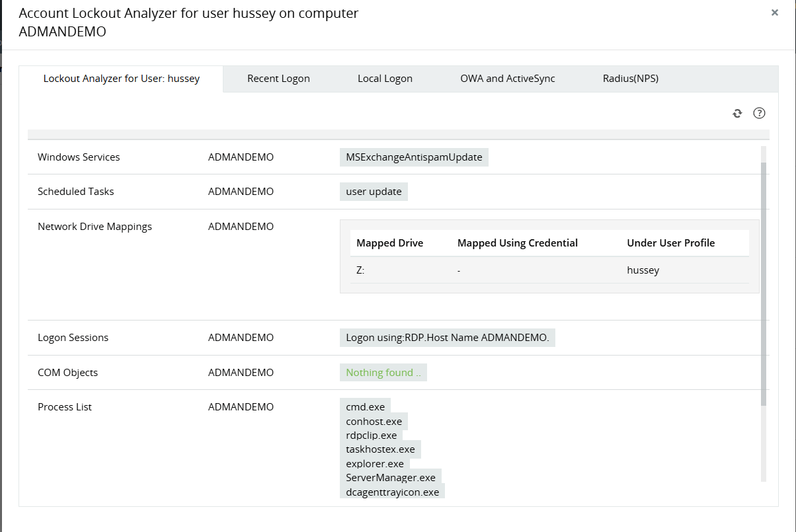The height and width of the screenshot is (532, 796).
Task: Click the dcagenttrayicon.exe process entry
Action: 393,492
